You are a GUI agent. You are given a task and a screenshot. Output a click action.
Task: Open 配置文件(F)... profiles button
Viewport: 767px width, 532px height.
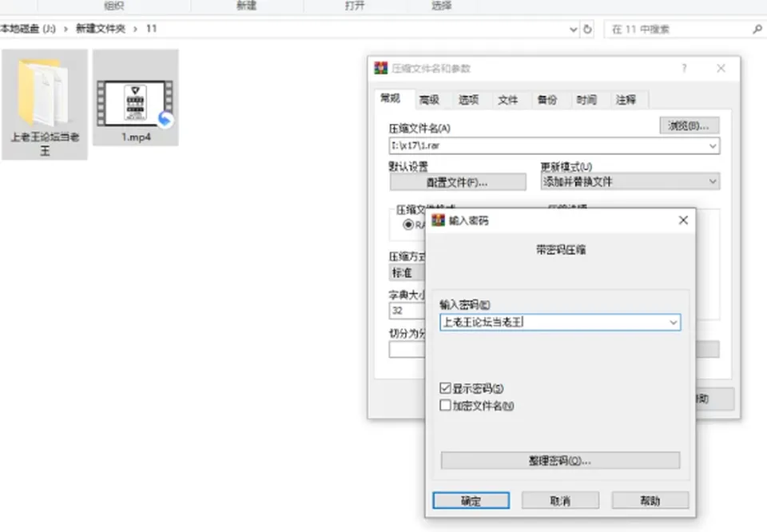click(x=457, y=182)
